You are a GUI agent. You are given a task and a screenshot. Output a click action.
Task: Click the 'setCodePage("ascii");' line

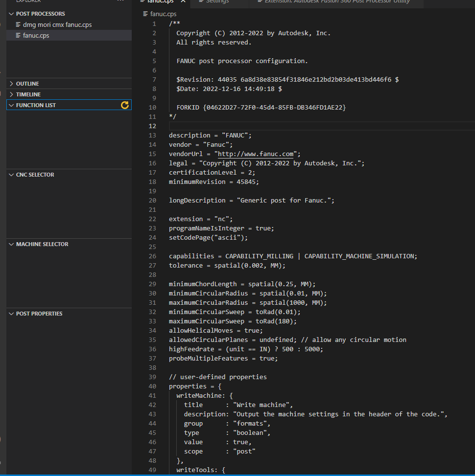click(209, 238)
